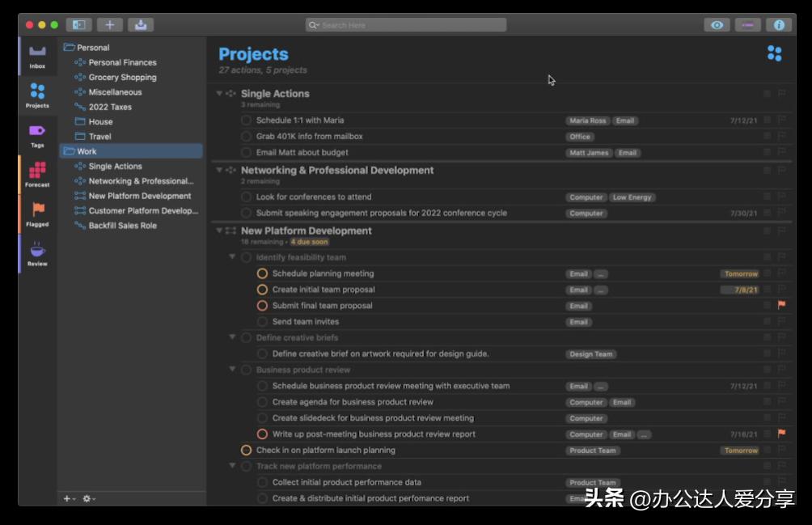The width and height of the screenshot is (812, 525).
Task: Select the Work folder
Action: coord(132,151)
